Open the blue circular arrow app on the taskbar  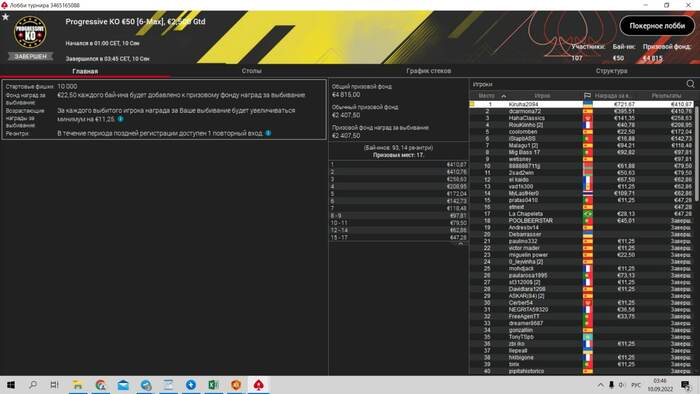(x=191, y=385)
